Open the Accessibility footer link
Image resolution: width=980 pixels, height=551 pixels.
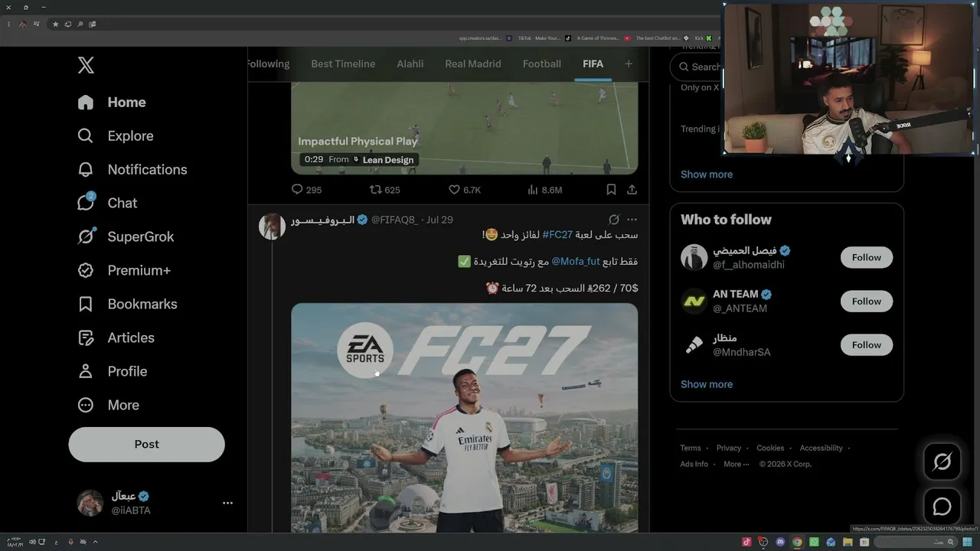(x=822, y=448)
